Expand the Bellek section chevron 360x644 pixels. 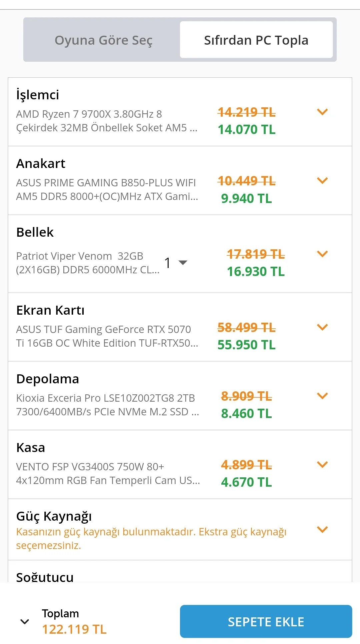tap(322, 254)
